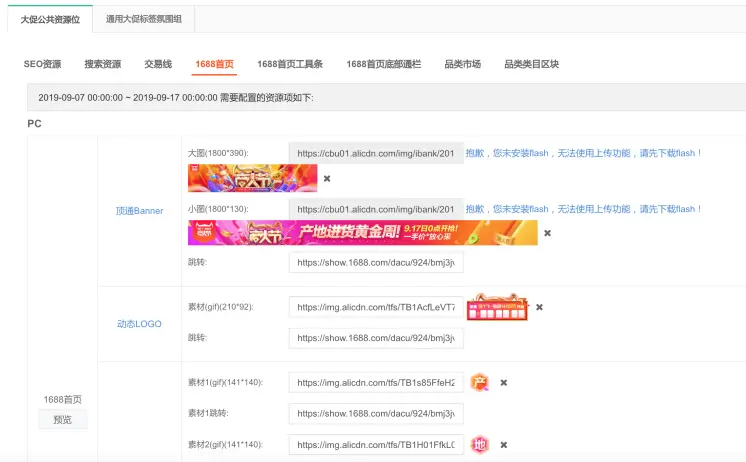Remove the small 1800*130 banner image
This screenshot has height=462, width=746.
pos(548,233)
